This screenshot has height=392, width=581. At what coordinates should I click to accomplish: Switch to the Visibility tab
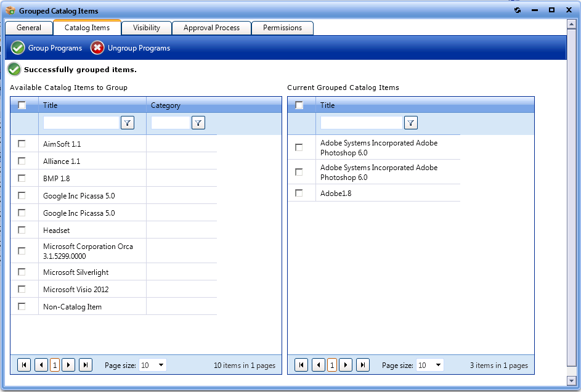point(146,28)
